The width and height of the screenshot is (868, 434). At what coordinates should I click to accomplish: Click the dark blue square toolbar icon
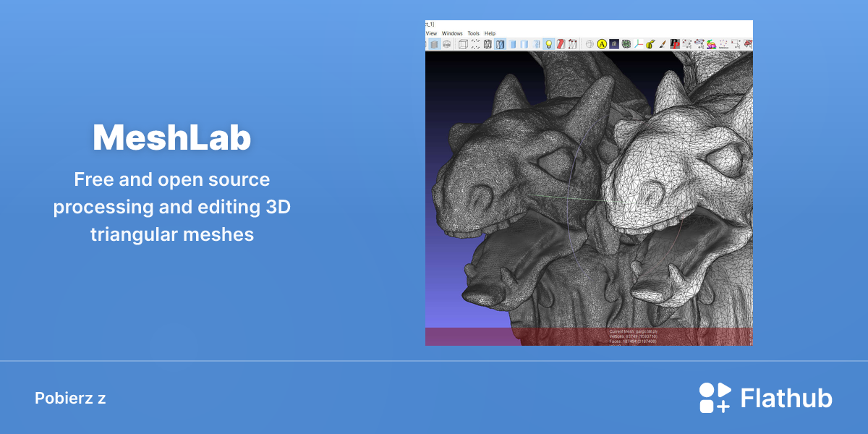(614, 44)
